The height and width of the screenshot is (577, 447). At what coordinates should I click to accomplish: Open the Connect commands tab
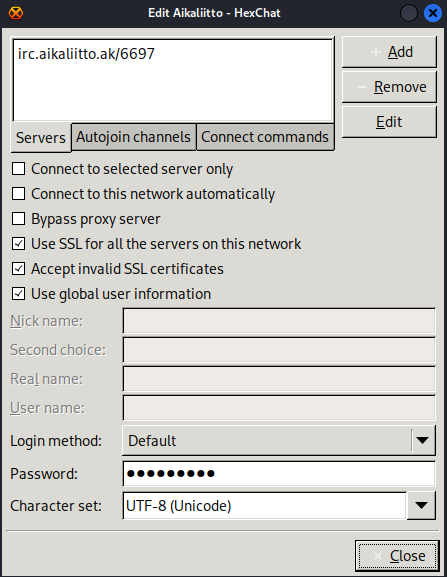coord(265,137)
